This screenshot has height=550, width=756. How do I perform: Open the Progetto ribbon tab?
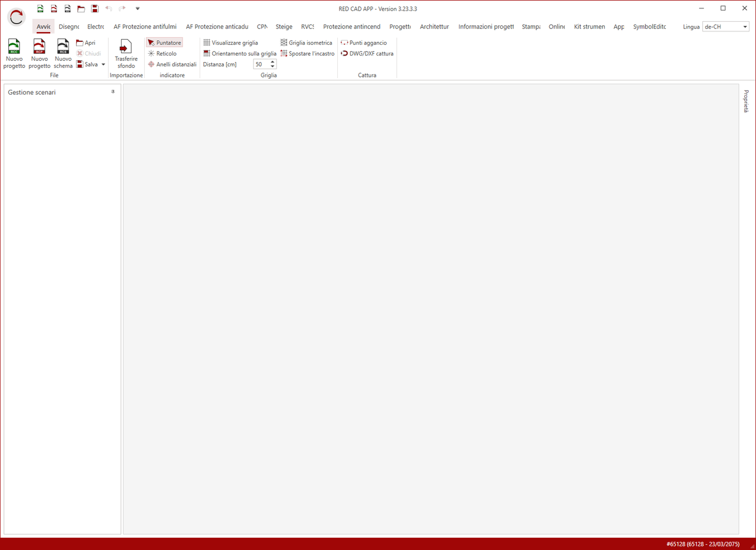(x=400, y=27)
